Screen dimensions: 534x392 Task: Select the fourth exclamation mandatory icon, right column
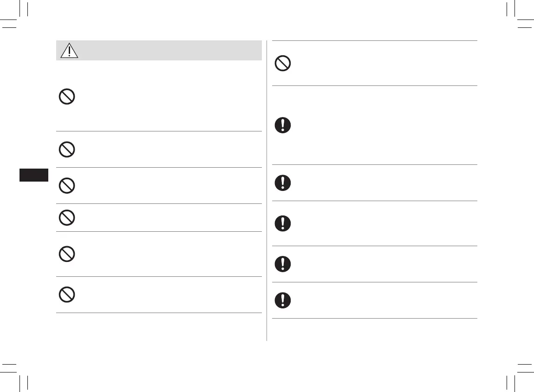click(283, 264)
